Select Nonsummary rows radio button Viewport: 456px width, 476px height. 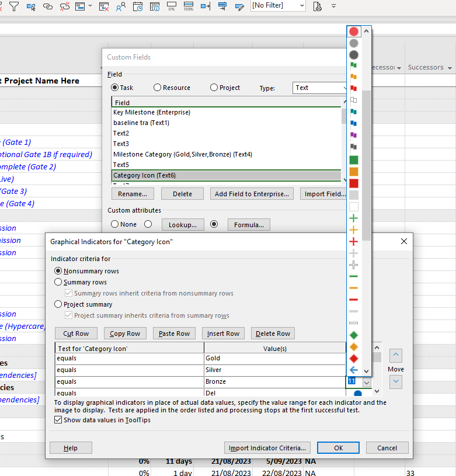(x=58, y=271)
